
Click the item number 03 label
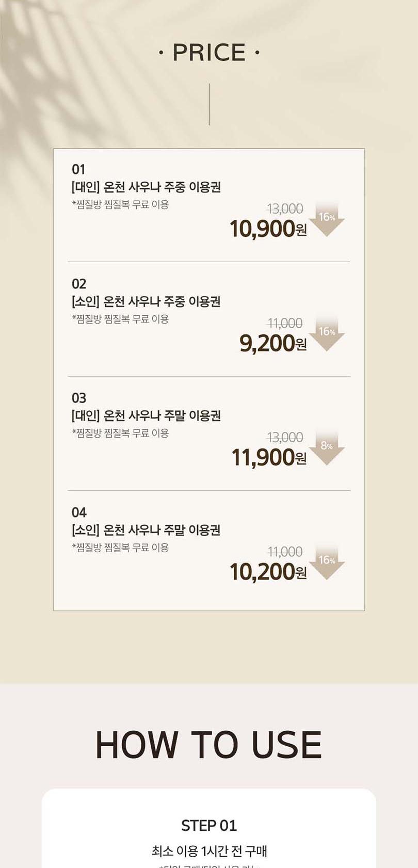79,398
